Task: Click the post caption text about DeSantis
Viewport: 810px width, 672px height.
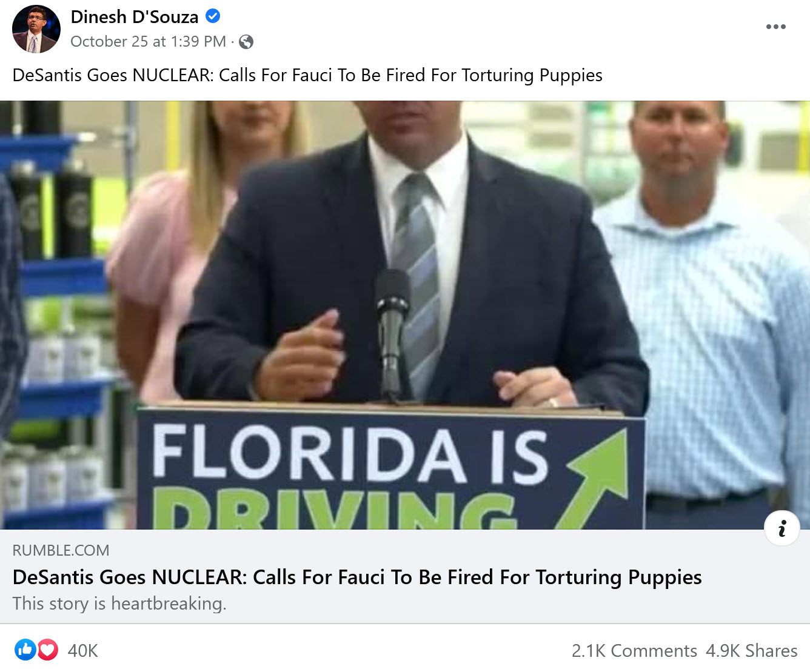Action: pos(307,75)
